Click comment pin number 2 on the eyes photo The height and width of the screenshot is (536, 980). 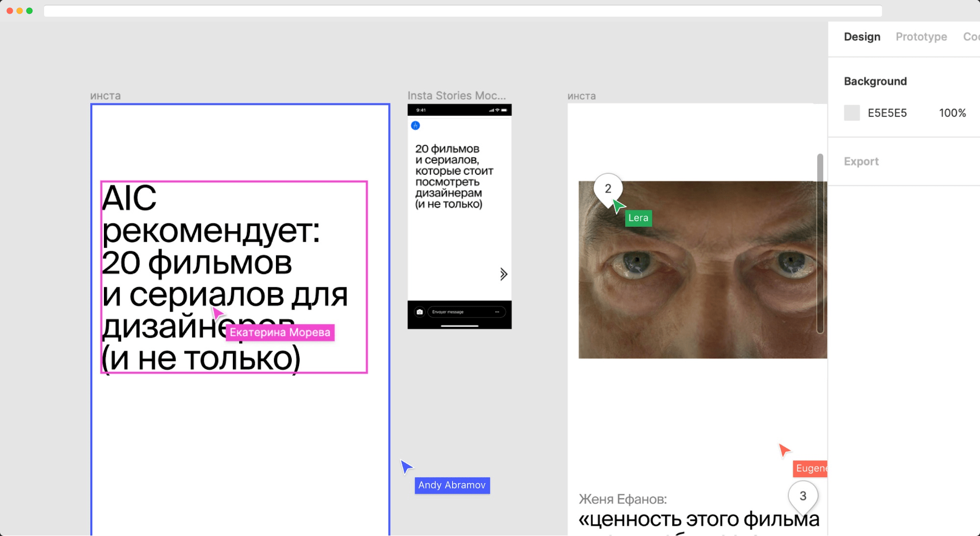pyautogui.click(x=608, y=188)
